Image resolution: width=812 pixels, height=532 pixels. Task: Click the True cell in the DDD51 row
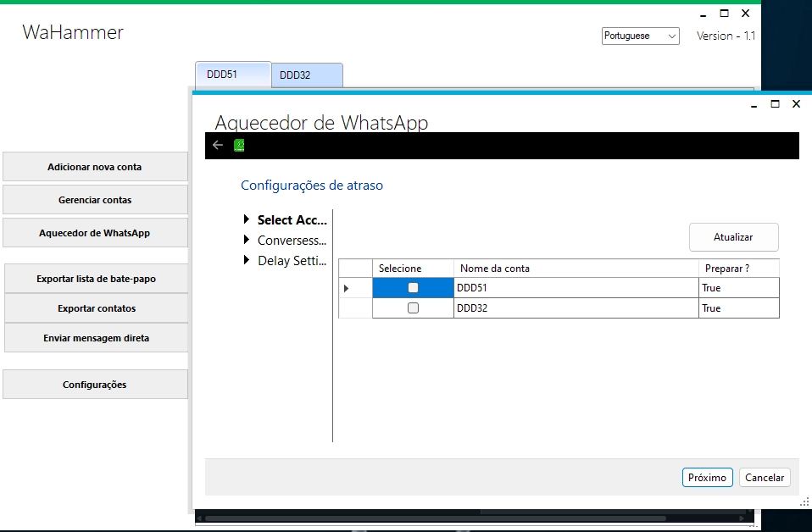point(739,288)
